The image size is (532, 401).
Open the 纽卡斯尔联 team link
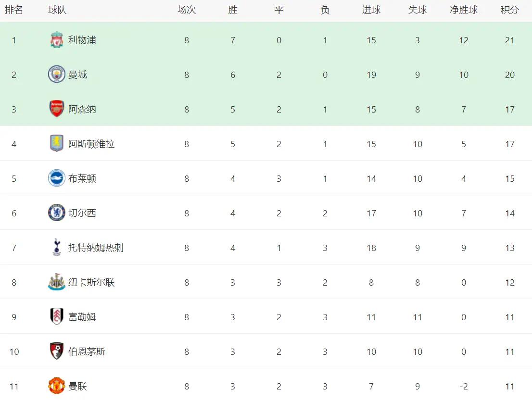(x=91, y=282)
